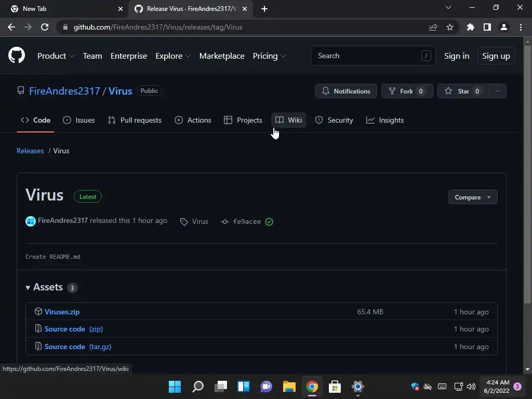Open the Compare dropdown
Screen dimensions: 532x399
pos(473,197)
